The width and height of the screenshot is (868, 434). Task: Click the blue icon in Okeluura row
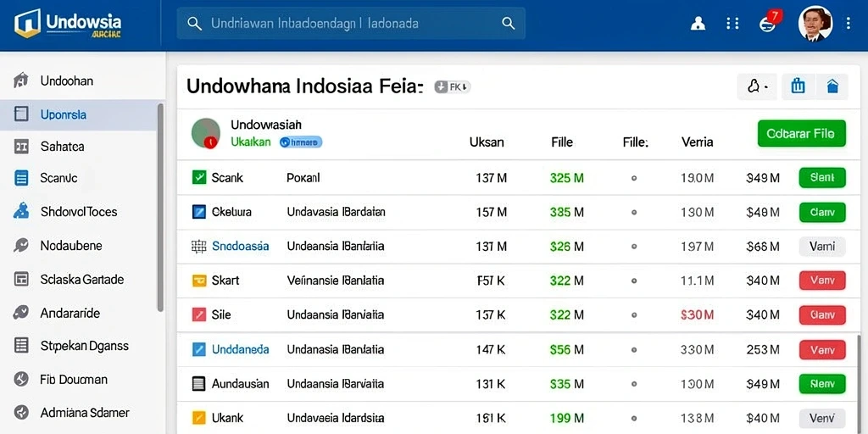(x=198, y=211)
